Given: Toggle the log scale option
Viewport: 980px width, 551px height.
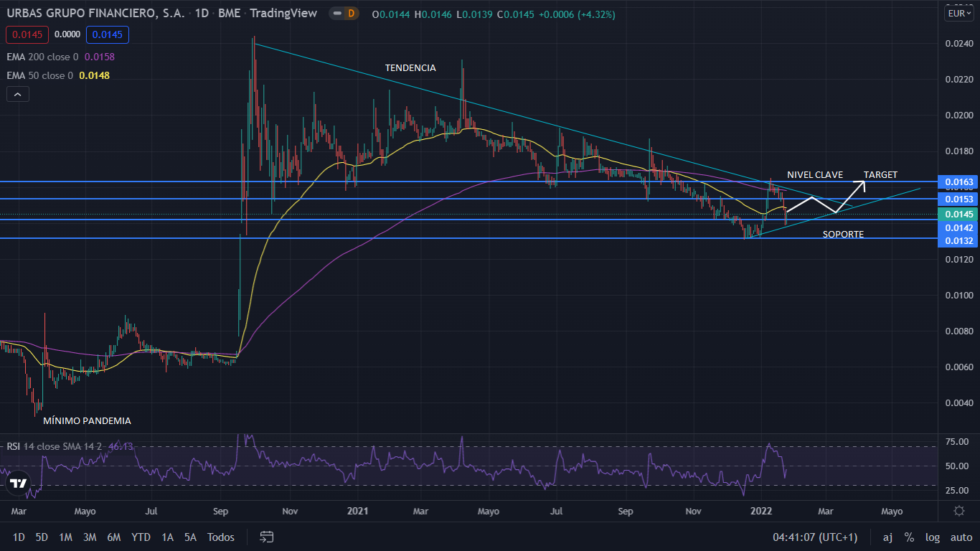Looking at the screenshot, I should pyautogui.click(x=932, y=537).
